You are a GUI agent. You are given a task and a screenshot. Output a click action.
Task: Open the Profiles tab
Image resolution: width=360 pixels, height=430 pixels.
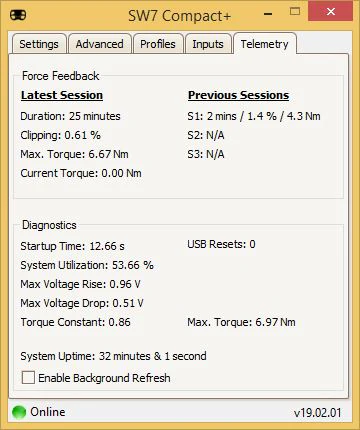click(158, 44)
